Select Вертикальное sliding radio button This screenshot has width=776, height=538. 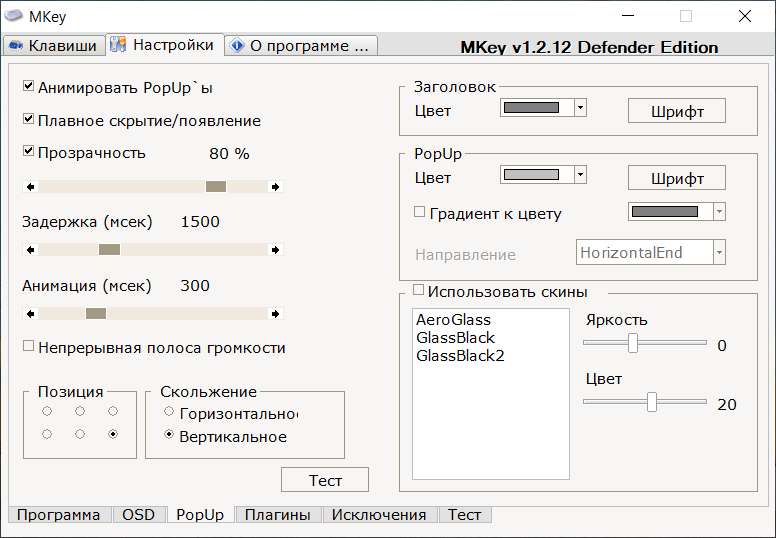pyautogui.click(x=169, y=434)
